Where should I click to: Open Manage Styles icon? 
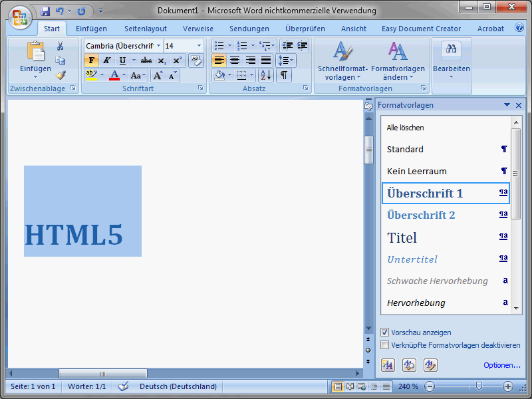coord(430,365)
